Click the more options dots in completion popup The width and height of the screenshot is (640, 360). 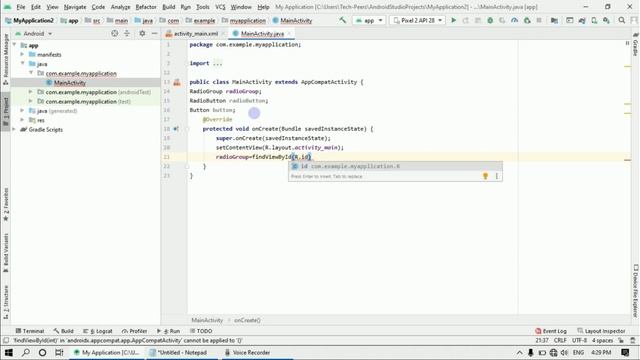point(497,176)
